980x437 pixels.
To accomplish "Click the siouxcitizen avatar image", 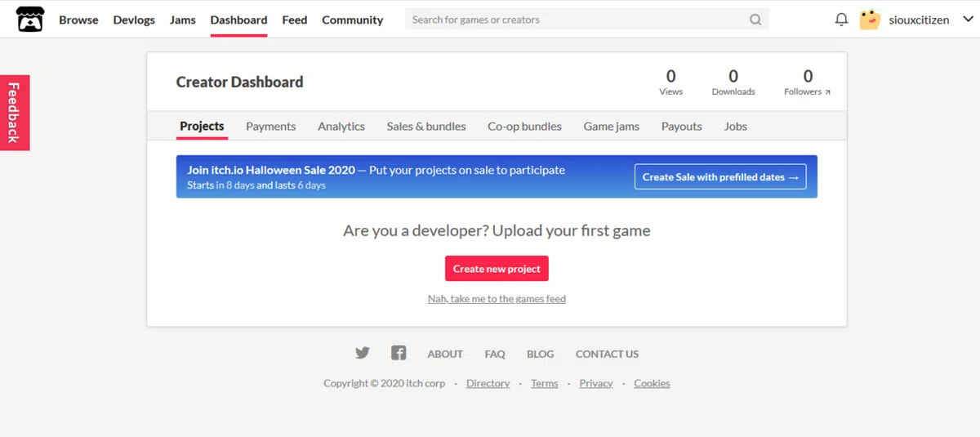I will (870, 20).
